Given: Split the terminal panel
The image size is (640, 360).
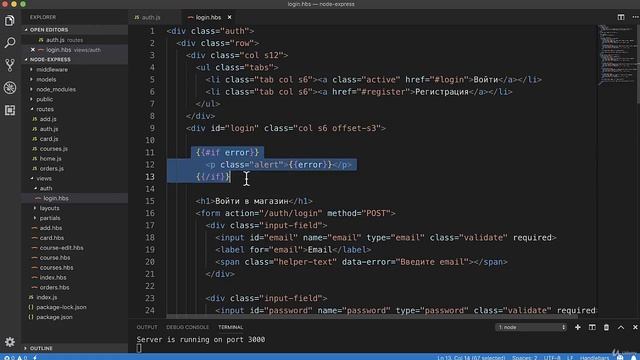Looking at the screenshot, I should point(592,327).
